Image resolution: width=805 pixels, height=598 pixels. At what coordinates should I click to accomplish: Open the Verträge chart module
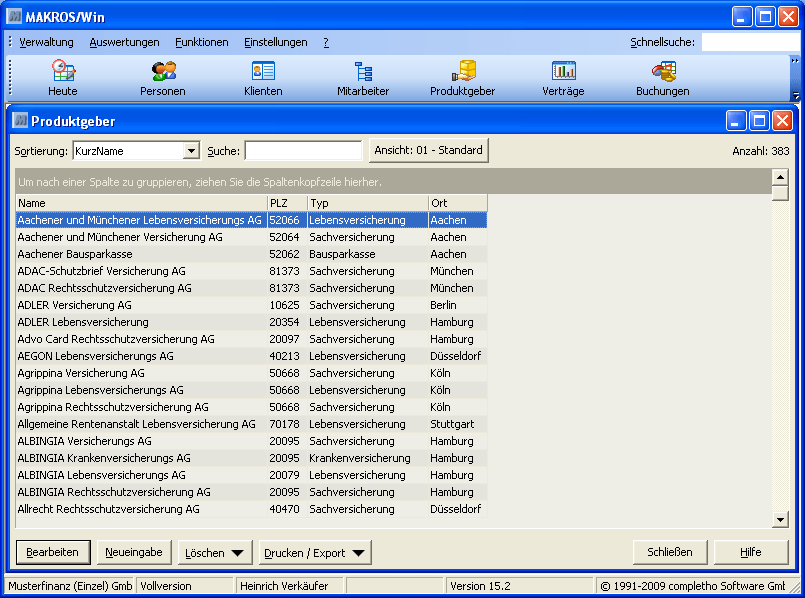point(563,78)
